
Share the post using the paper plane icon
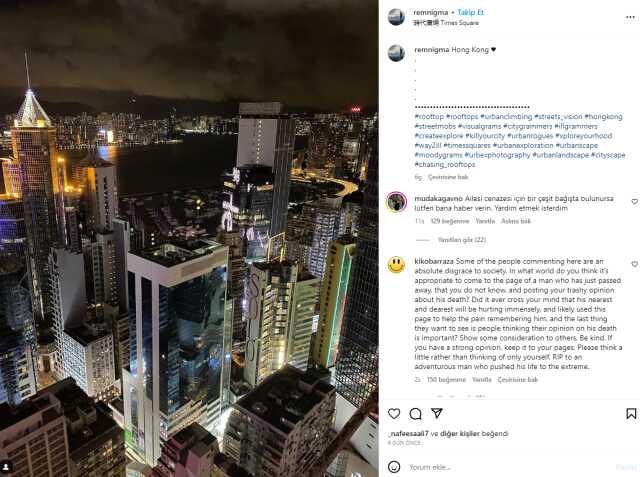(437, 413)
